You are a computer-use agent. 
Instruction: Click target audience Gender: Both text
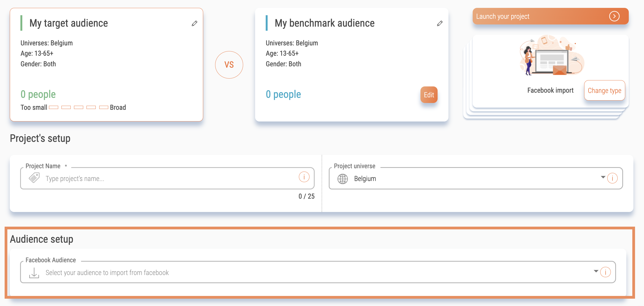point(38,64)
